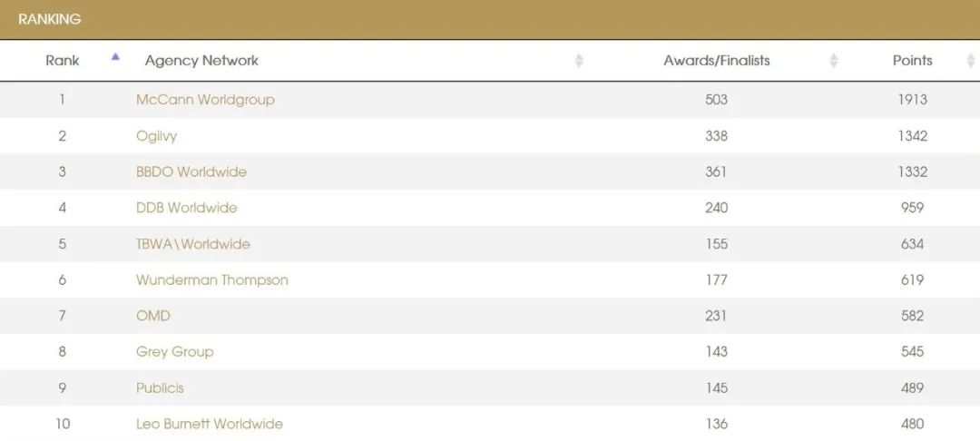Click rank number 6 cell
Viewport: 980px width, 441px height.
pyautogui.click(x=63, y=279)
